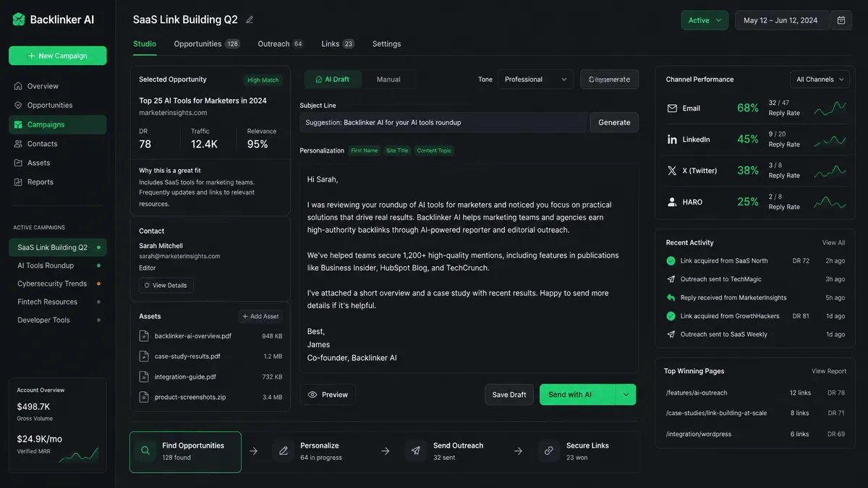This screenshot has width=868, height=488.
Task: Click the chain link icon in Secure Links step
Action: [549, 450]
